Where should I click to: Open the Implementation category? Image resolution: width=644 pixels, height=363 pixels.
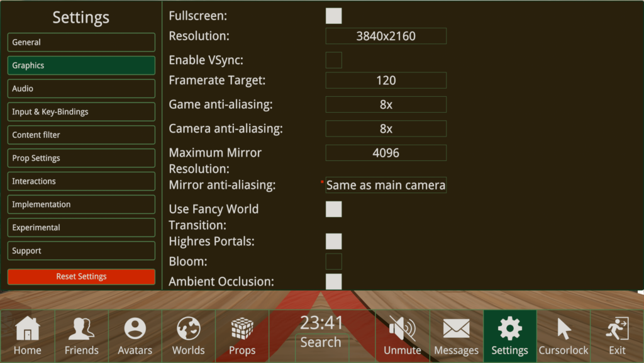tap(81, 204)
